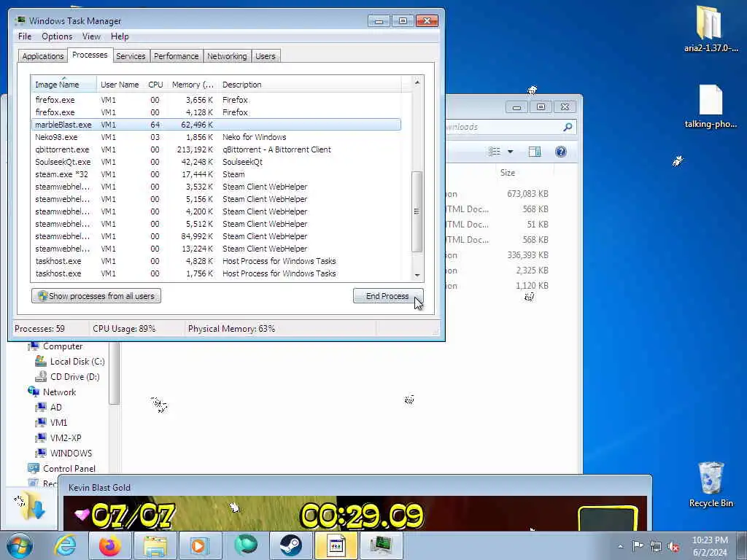
Task: Click the Explorer help question-mark icon
Action: pyautogui.click(x=561, y=152)
